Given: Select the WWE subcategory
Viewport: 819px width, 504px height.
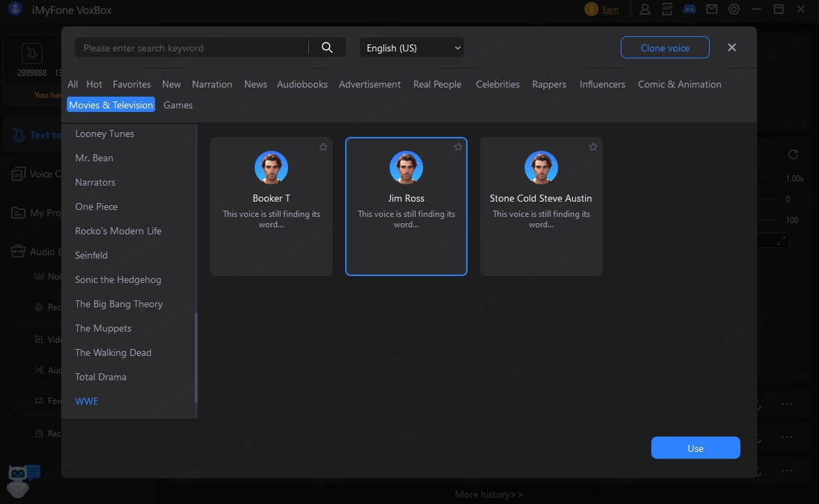Looking at the screenshot, I should click(86, 401).
